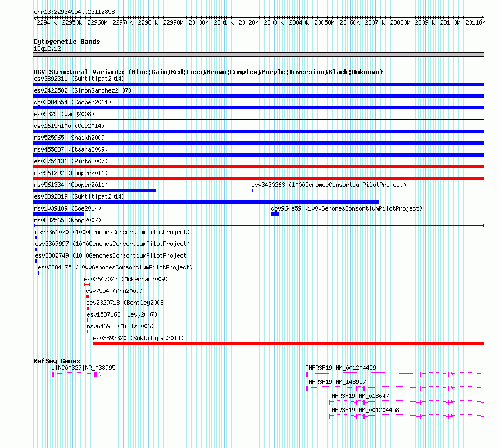Viewport: 500px width, 448px height.
Task: Click the 13q12.12 cytogenetic band label
Action: [47, 48]
